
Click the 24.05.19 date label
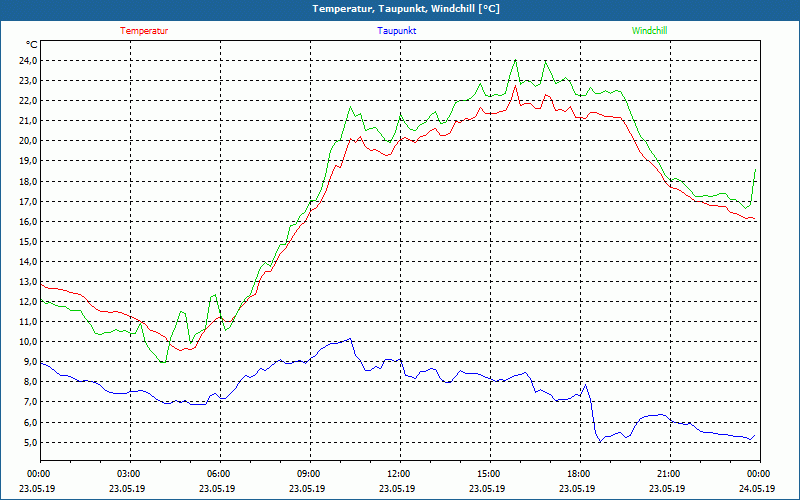click(x=757, y=488)
